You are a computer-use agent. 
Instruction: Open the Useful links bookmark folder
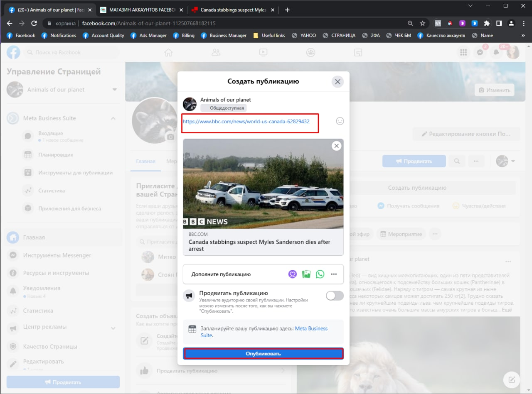(x=269, y=36)
